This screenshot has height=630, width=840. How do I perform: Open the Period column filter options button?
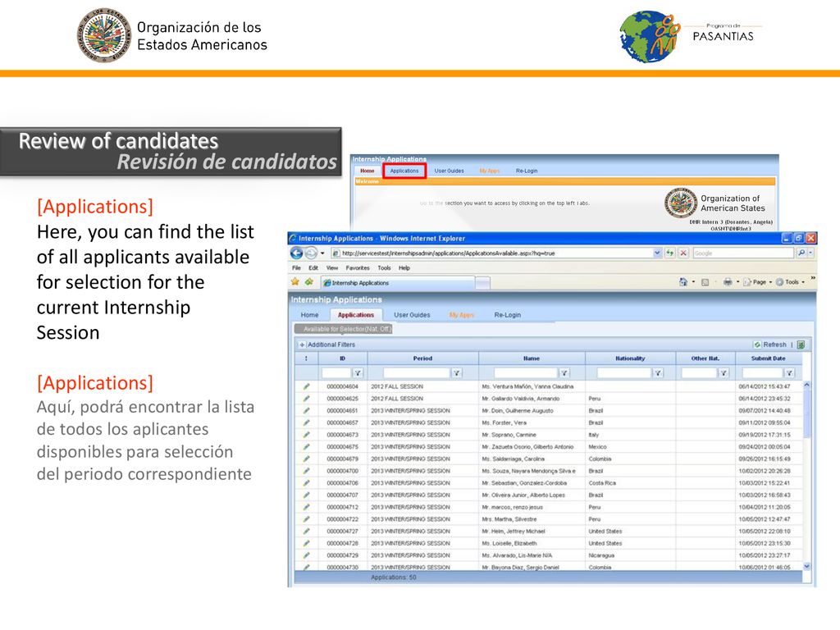[x=456, y=373]
